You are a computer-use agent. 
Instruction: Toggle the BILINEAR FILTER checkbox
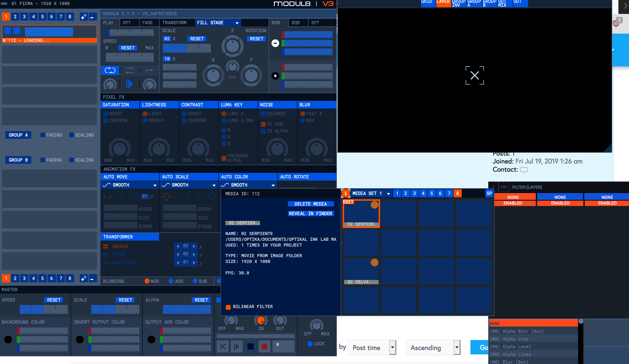pos(228,307)
